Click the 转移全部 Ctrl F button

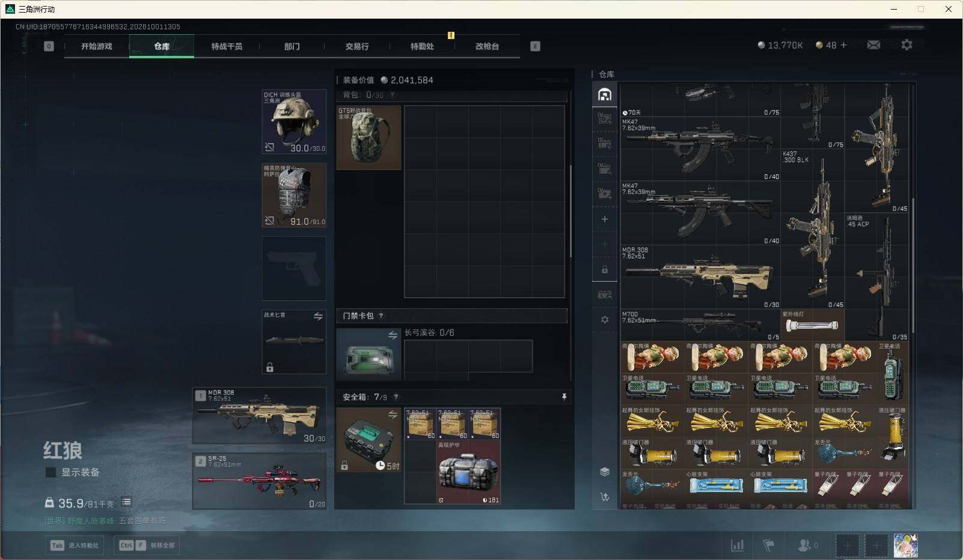tap(147, 545)
